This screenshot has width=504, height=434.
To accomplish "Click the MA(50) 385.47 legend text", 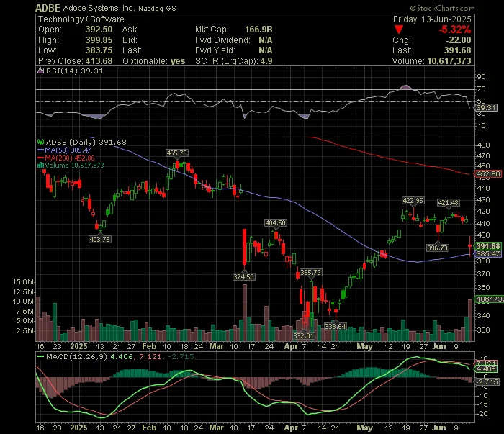I will (x=68, y=150).
